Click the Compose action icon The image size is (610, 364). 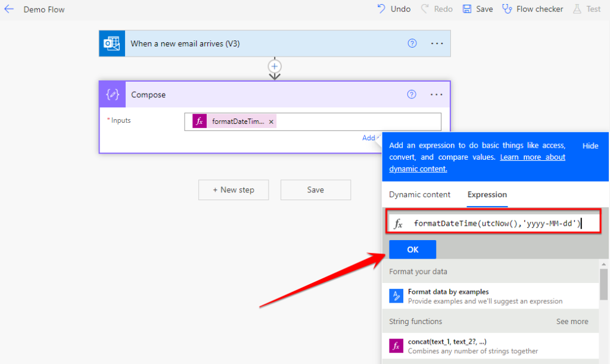[x=113, y=95]
